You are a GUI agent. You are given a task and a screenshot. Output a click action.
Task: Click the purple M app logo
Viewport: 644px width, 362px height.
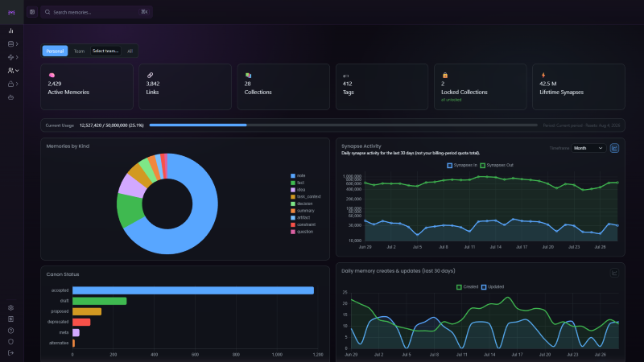pos(11,12)
